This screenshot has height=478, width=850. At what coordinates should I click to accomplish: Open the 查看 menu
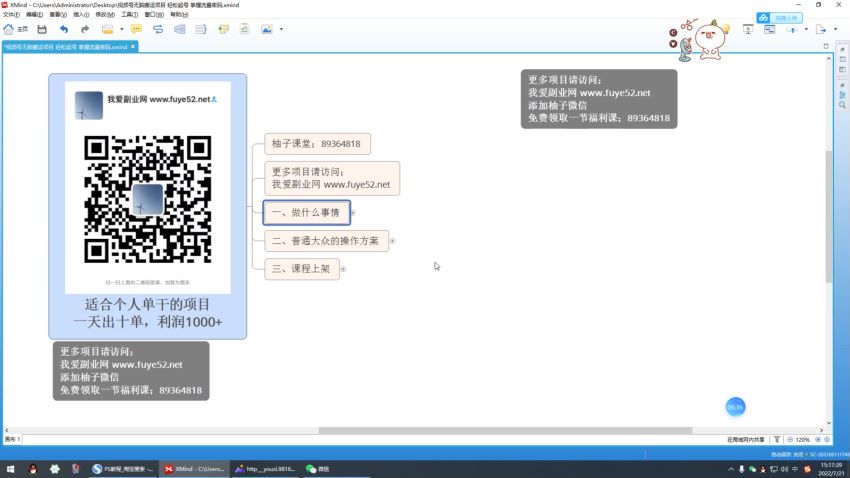click(x=58, y=15)
